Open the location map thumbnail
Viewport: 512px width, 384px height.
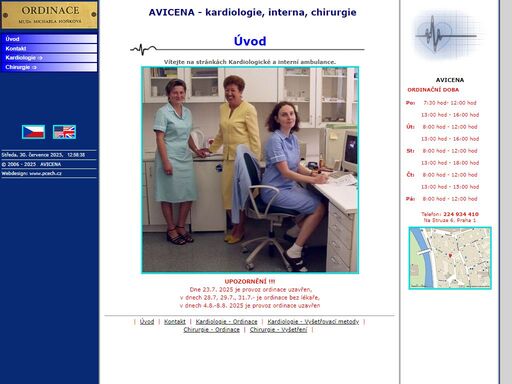point(450,258)
